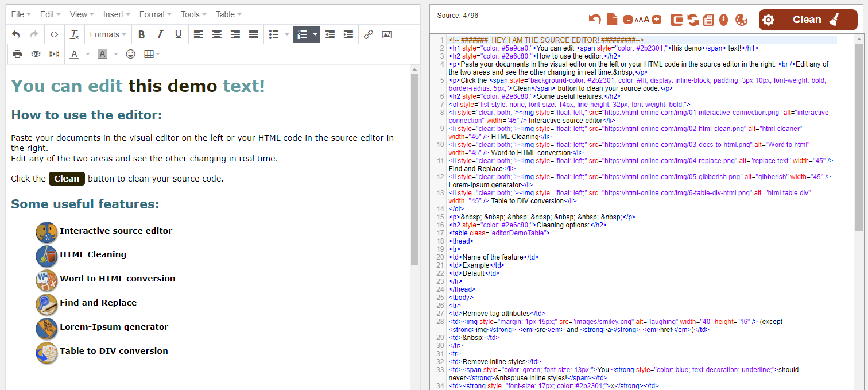The image size is (868, 390).
Task: Select the source code view icon
Action: (54, 34)
